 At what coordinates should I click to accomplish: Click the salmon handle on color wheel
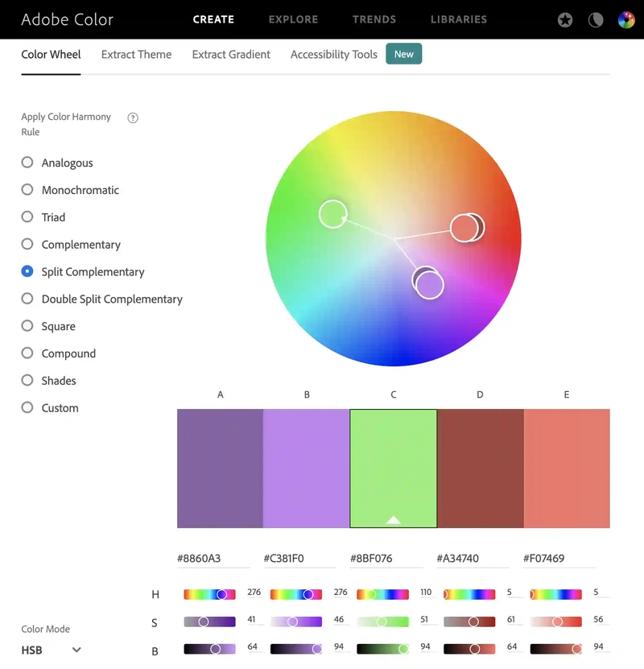click(x=464, y=229)
